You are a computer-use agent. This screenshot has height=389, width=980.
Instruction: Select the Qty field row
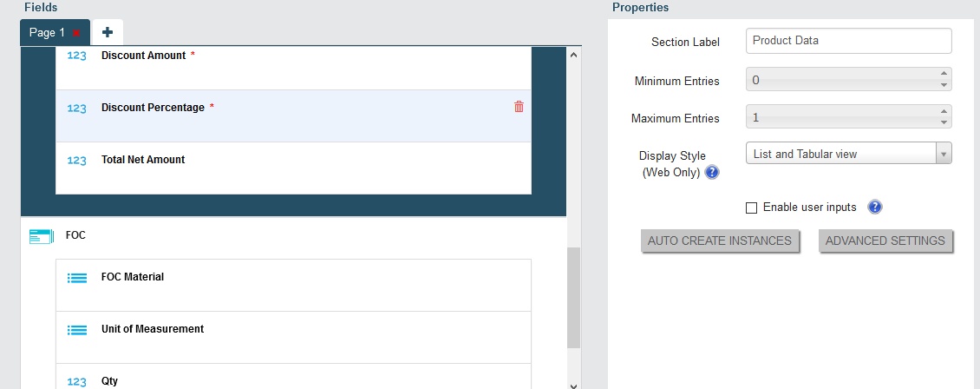[293, 377]
